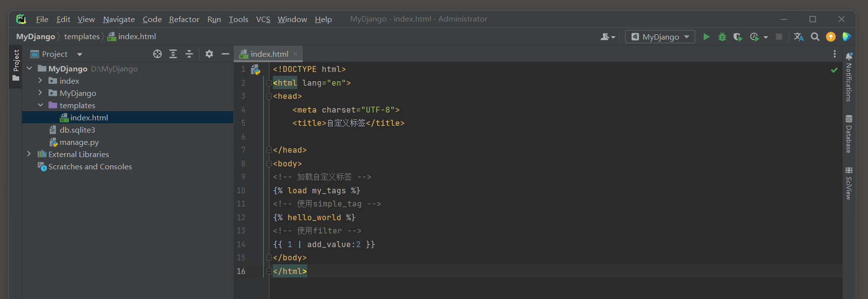Collapse the templates folder
The width and height of the screenshot is (868, 299).
pos(41,105)
